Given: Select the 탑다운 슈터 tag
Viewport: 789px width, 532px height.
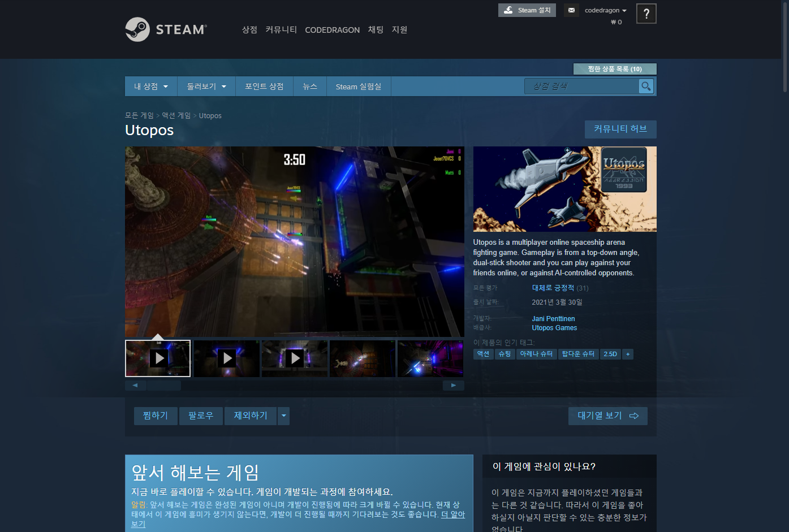Looking at the screenshot, I should pyautogui.click(x=579, y=354).
